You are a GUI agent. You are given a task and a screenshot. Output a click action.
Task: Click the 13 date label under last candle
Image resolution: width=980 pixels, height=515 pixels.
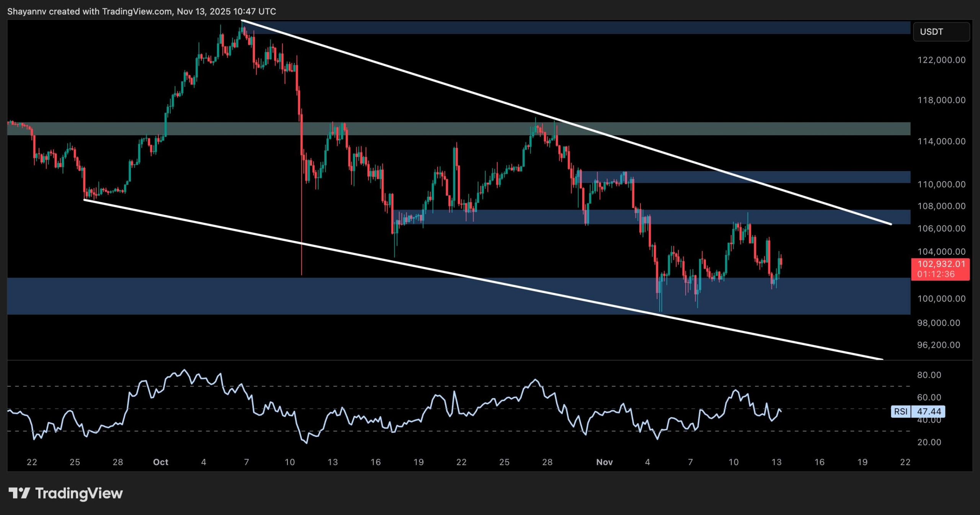click(776, 462)
